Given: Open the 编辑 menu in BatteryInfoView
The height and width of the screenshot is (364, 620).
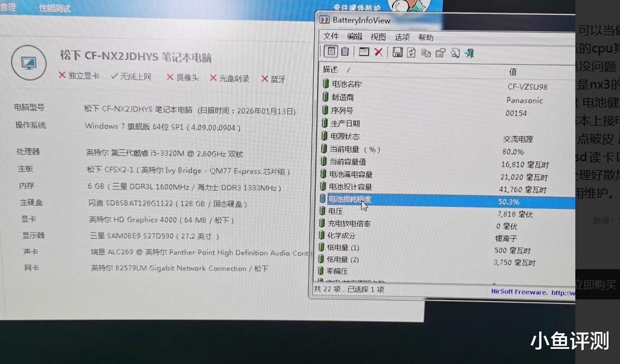Looking at the screenshot, I should (354, 37).
